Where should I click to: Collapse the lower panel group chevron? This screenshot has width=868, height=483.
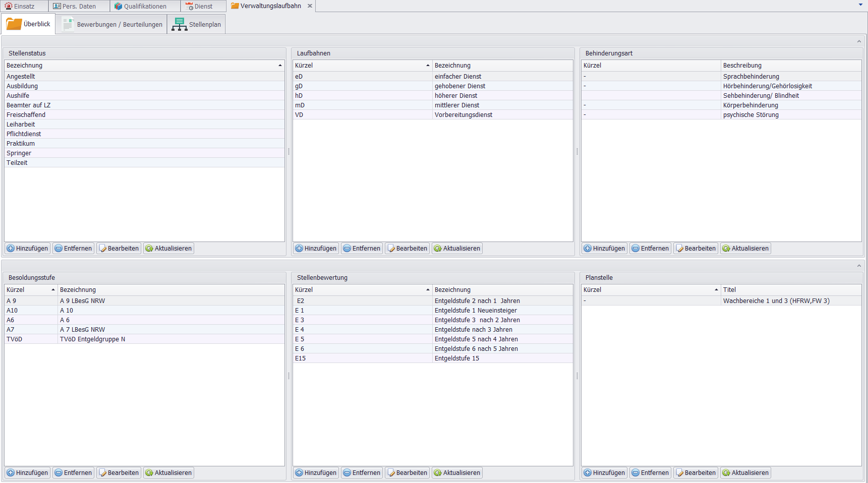859,266
